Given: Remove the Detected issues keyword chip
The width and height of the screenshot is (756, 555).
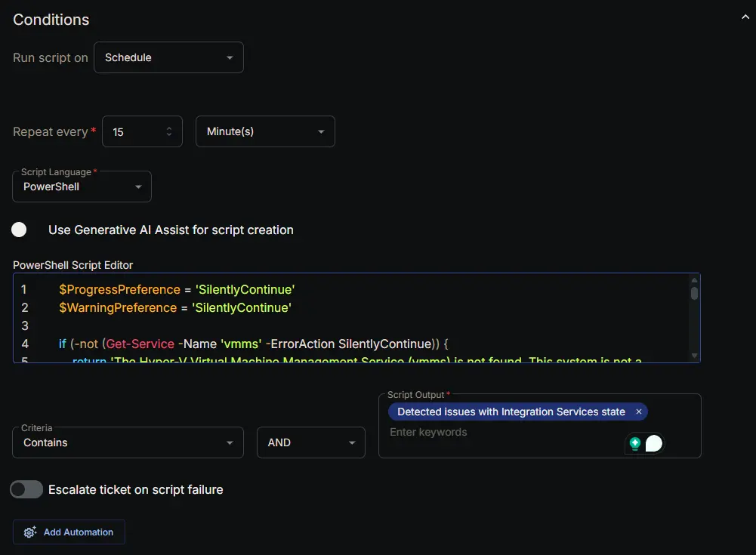Looking at the screenshot, I should [x=639, y=412].
